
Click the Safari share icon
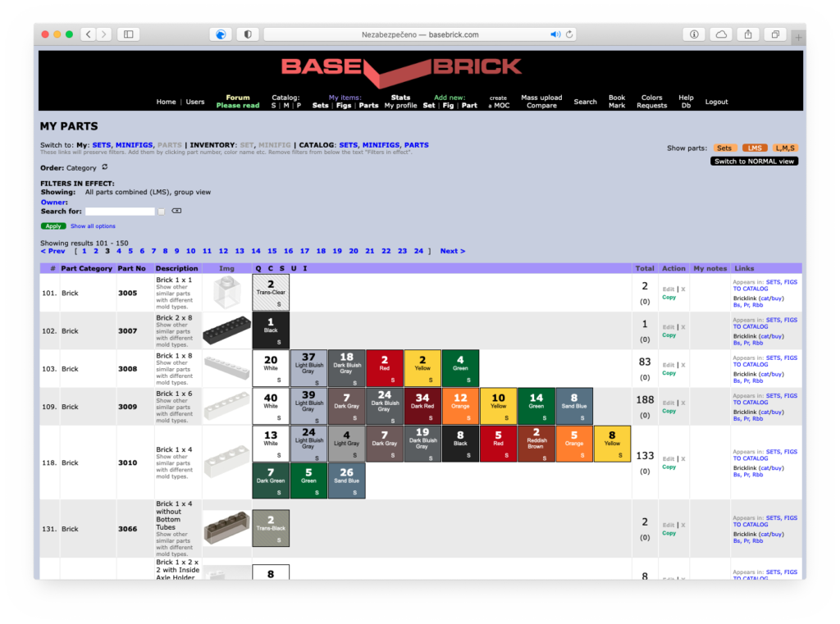[748, 34]
